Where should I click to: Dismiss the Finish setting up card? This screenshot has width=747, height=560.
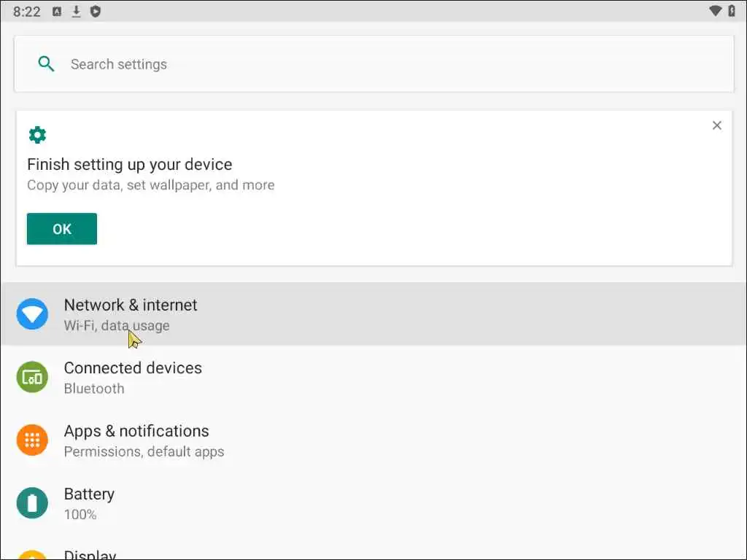716,125
